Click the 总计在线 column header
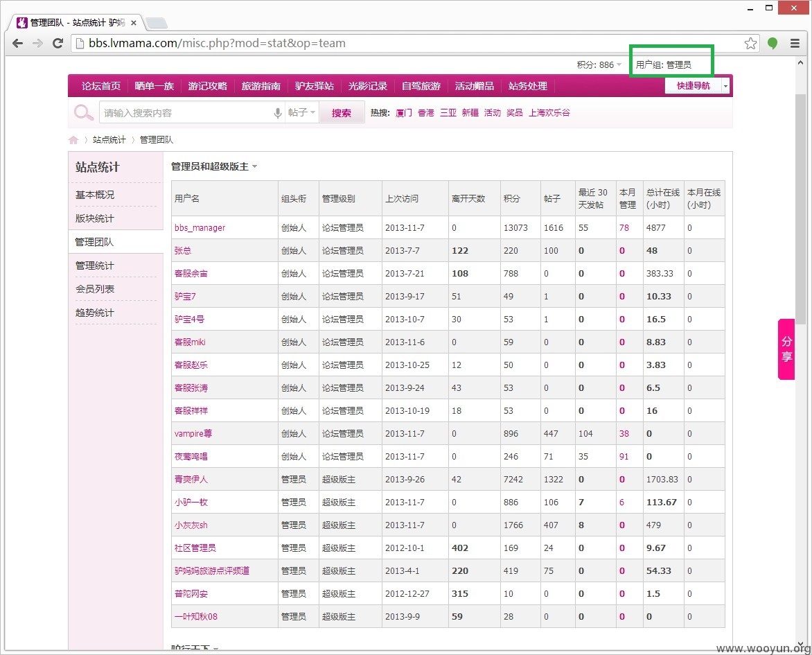The height and width of the screenshot is (655, 812). click(663, 198)
